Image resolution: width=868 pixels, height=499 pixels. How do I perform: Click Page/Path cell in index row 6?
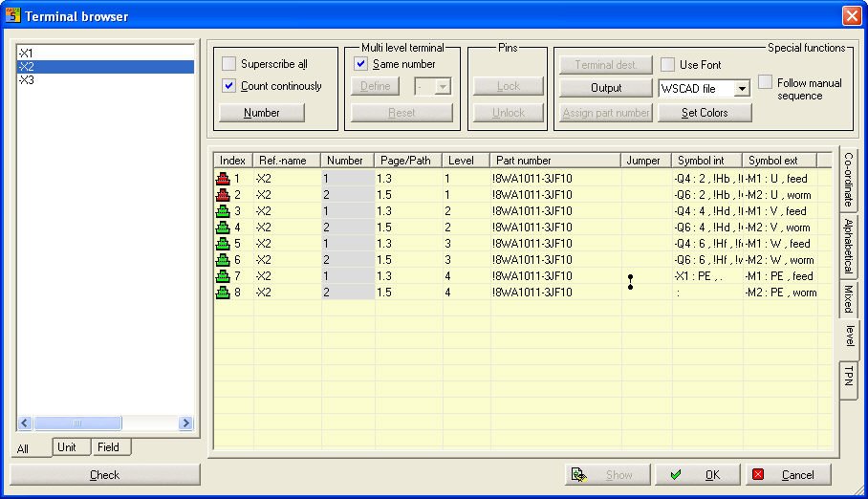click(x=408, y=260)
